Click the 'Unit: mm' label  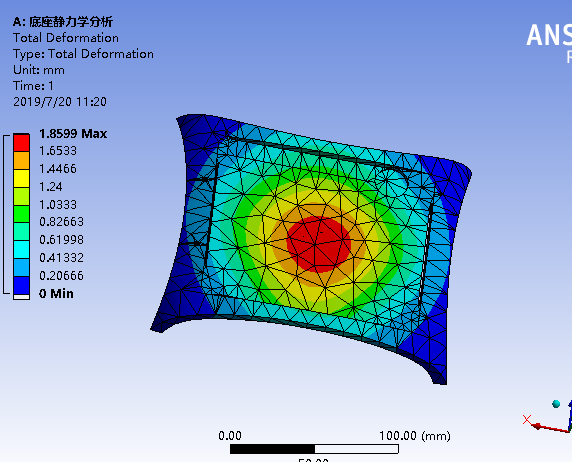(39, 70)
